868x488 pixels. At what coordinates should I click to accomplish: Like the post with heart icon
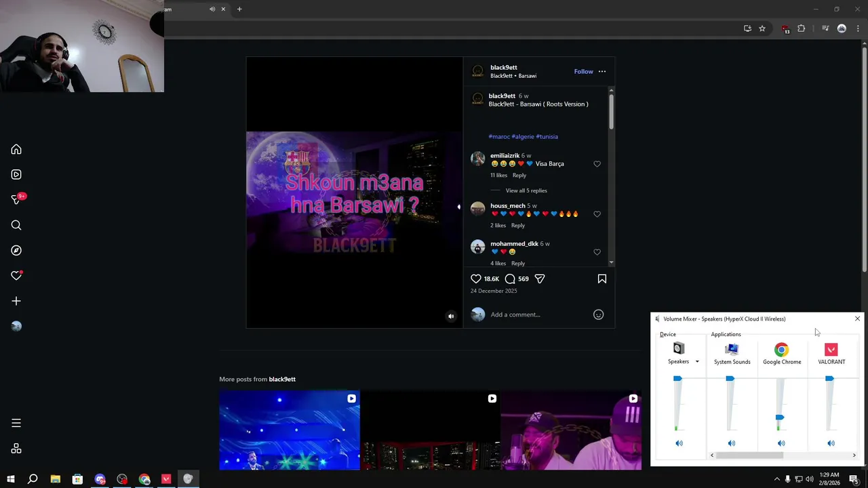click(476, 279)
